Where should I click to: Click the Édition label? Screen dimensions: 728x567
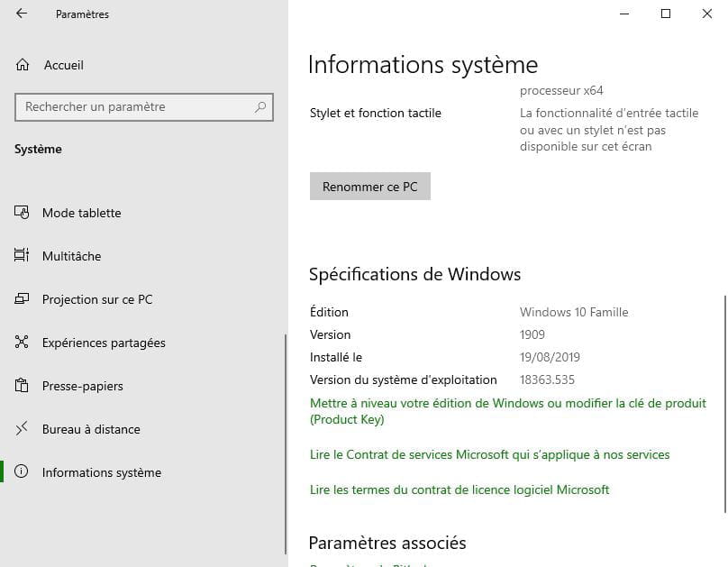329,312
